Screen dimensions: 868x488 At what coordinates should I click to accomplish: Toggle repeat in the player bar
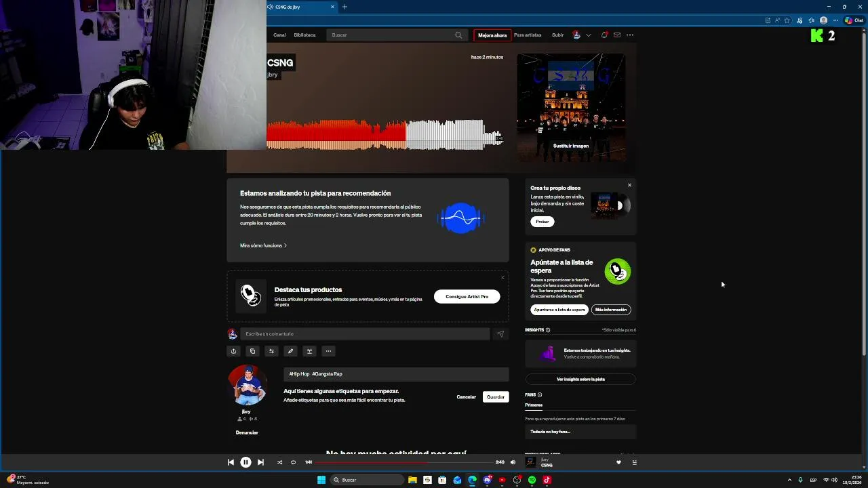click(x=293, y=462)
